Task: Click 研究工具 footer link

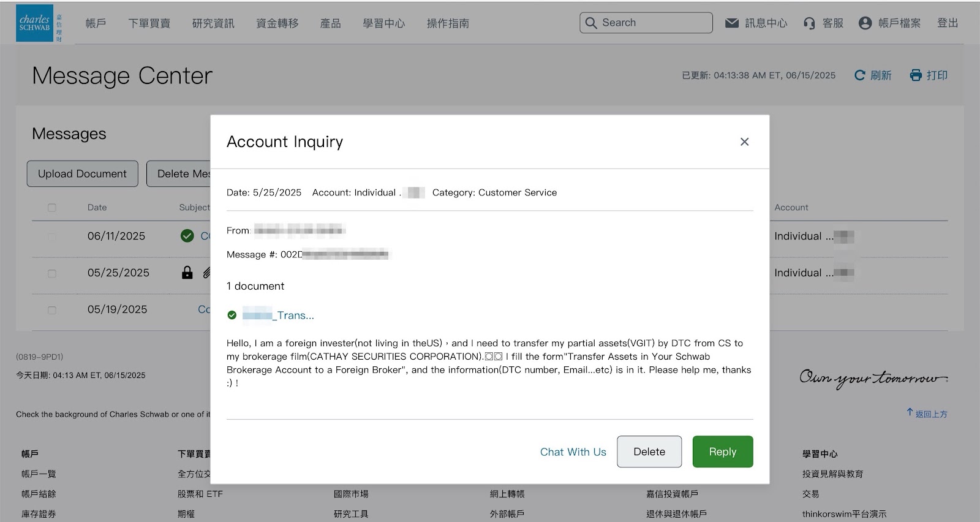Action: pos(351,514)
